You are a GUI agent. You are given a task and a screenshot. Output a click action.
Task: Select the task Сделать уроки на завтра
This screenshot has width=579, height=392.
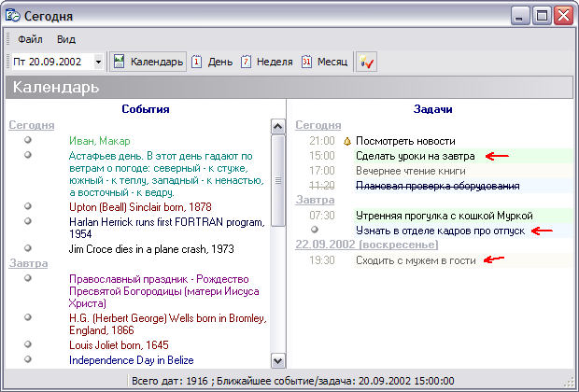(x=415, y=156)
